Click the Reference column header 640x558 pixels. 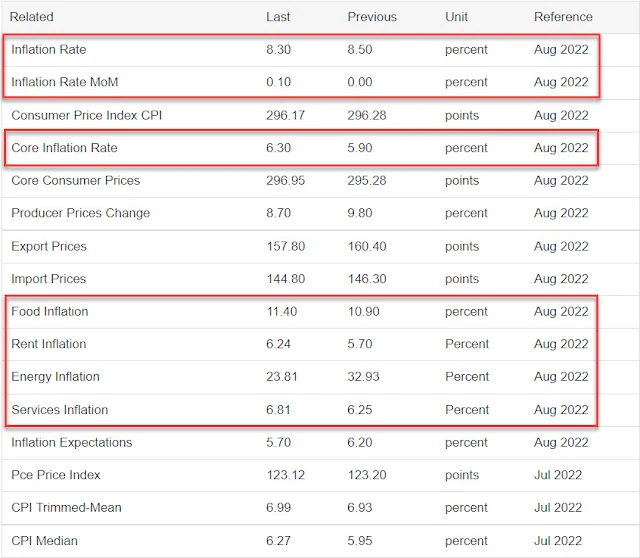[563, 17]
